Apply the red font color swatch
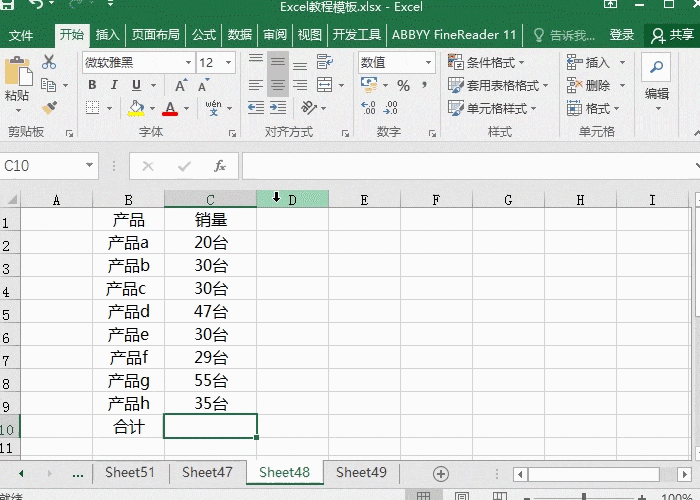This screenshot has width=700, height=500. point(169,109)
